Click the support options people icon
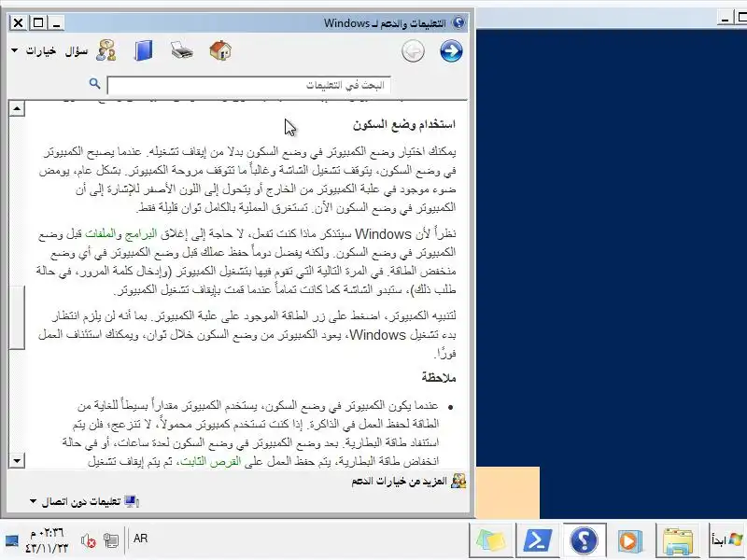 coord(458,481)
